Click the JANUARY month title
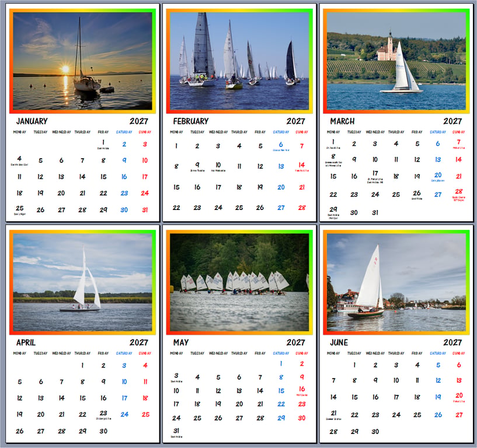The width and height of the screenshot is (477, 448). tap(32, 121)
